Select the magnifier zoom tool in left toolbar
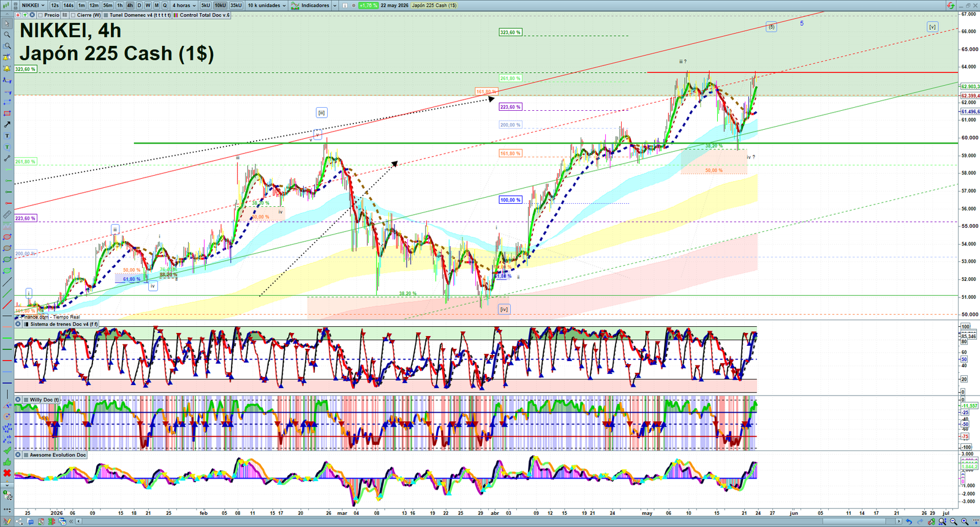This screenshot has width=980, height=527. 7,35
